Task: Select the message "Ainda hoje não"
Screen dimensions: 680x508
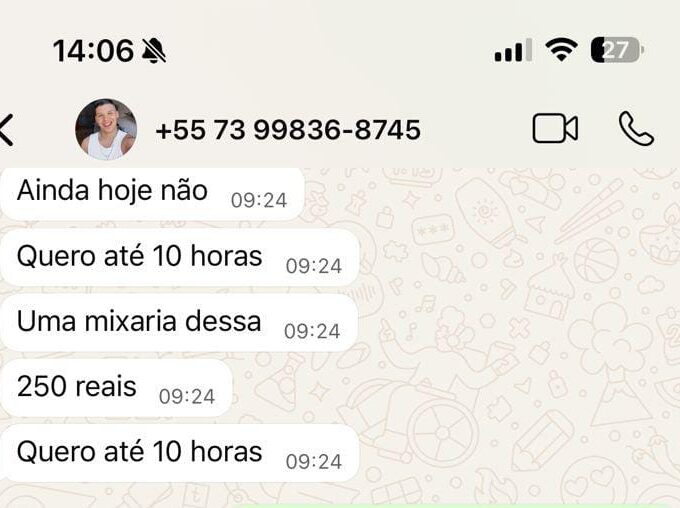Action: tap(152, 194)
